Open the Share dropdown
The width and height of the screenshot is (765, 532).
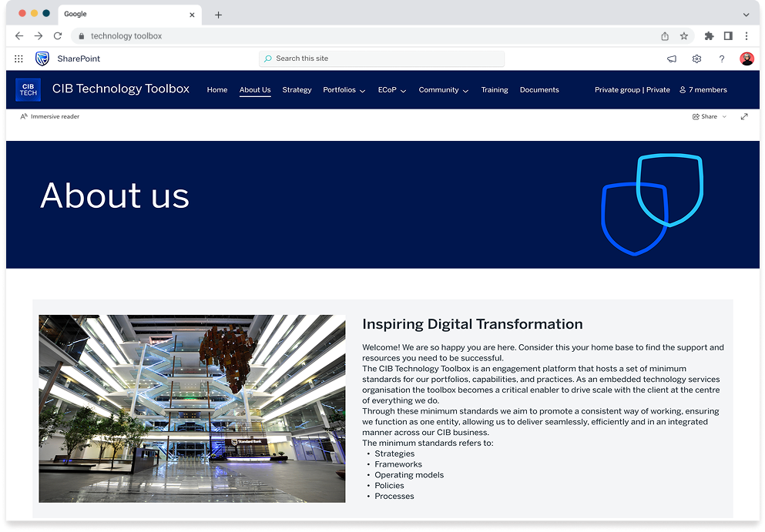[x=709, y=116]
